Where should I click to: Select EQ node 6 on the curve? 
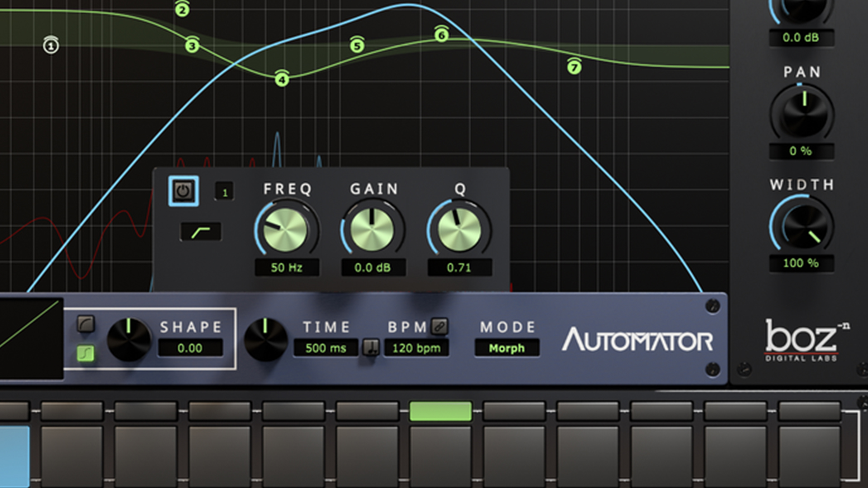click(x=442, y=35)
